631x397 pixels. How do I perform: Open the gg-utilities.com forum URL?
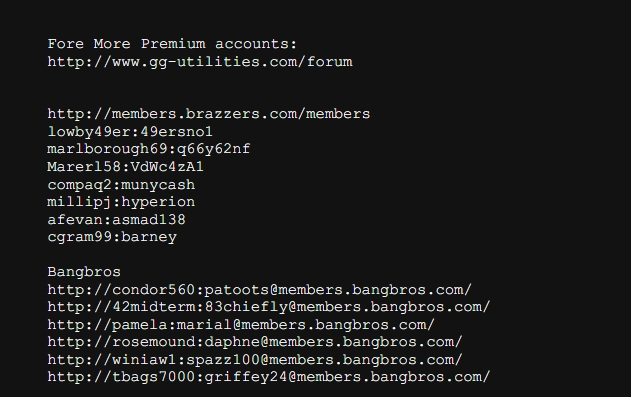(x=200, y=62)
